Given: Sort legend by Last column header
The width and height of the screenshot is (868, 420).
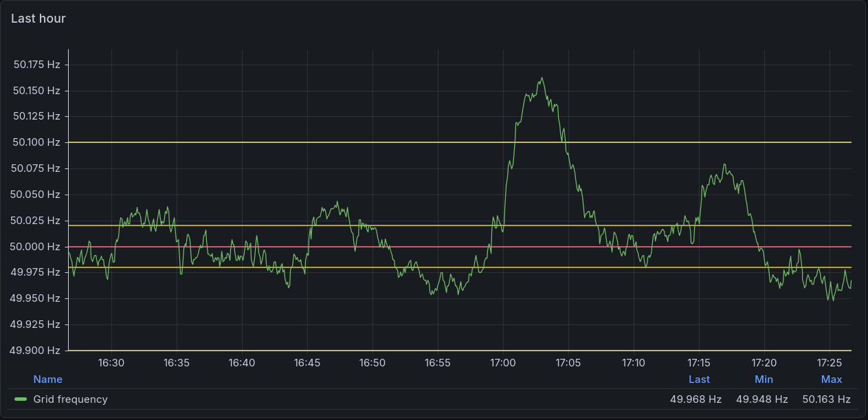Looking at the screenshot, I should coord(699,379).
